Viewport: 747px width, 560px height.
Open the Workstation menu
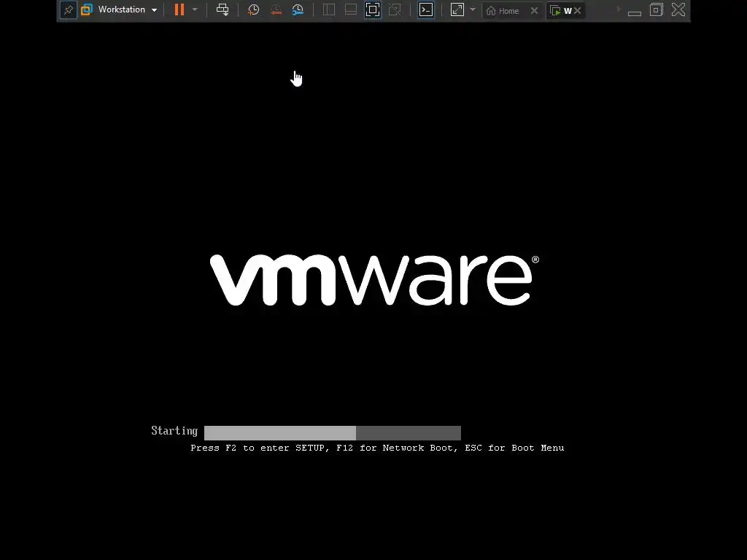(127, 9)
